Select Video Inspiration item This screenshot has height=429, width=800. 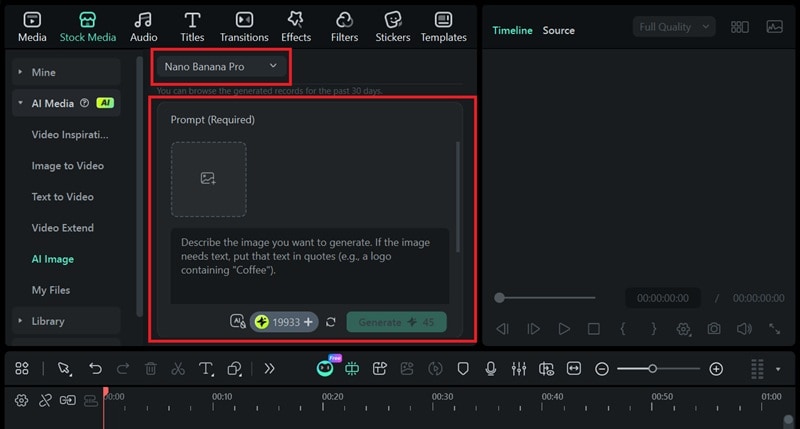70,135
